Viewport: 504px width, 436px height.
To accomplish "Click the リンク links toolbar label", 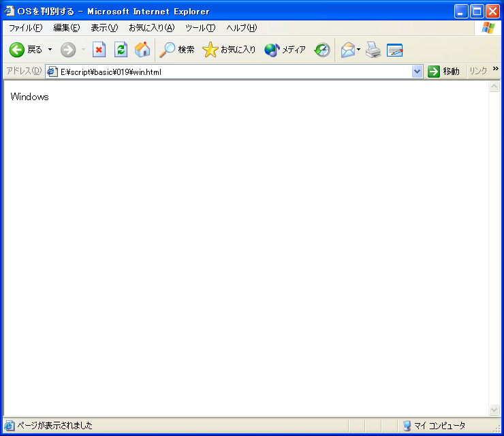I will [478, 71].
